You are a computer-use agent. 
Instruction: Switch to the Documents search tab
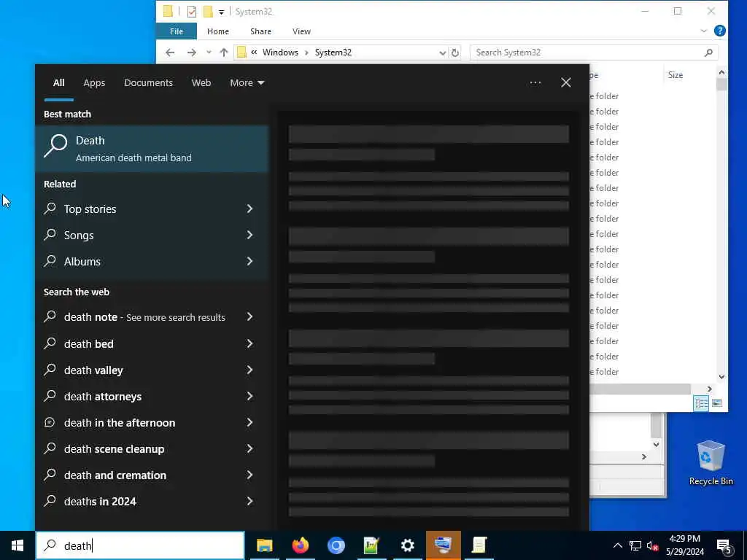148,83
